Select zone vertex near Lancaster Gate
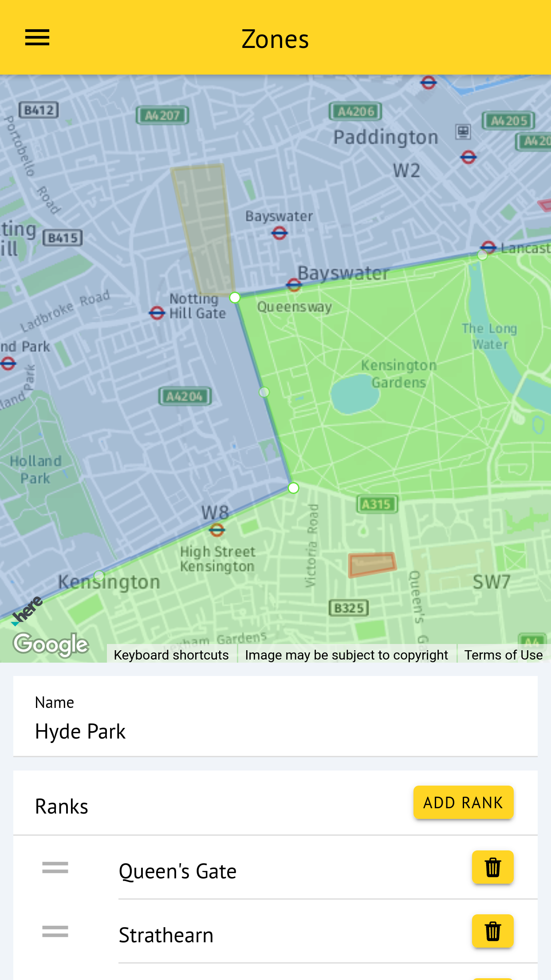Image resolution: width=551 pixels, height=980 pixels. click(x=482, y=255)
